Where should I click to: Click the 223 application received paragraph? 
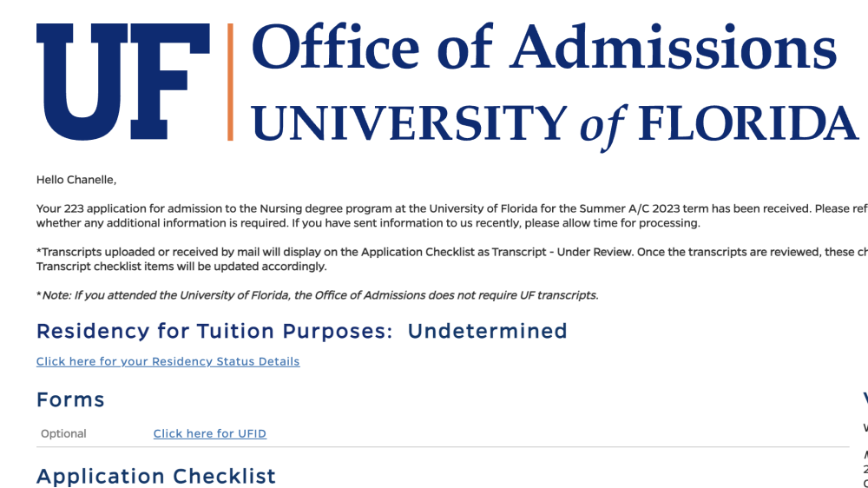[451, 216]
